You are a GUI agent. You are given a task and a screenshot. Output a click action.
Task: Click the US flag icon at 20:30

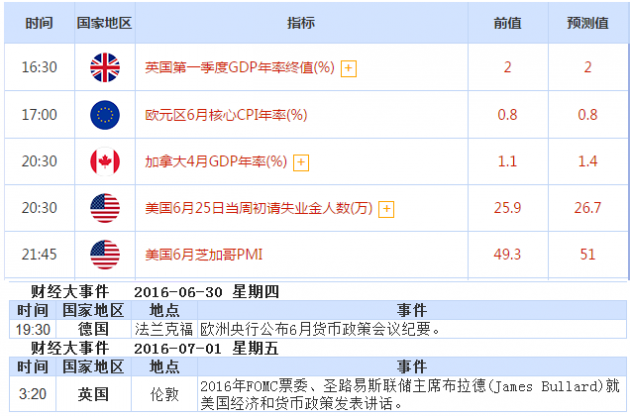tap(104, 208)
